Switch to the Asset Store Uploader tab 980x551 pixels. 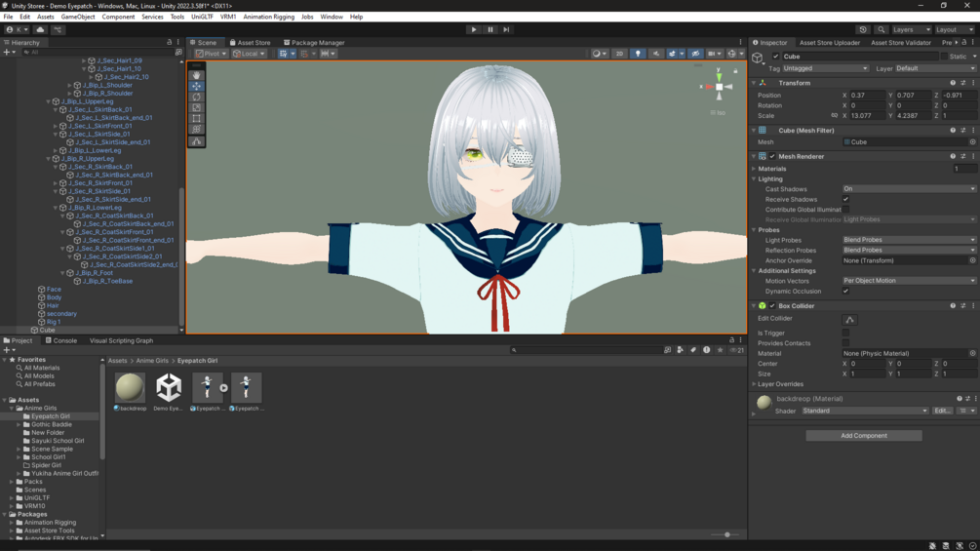coord(830,43)
